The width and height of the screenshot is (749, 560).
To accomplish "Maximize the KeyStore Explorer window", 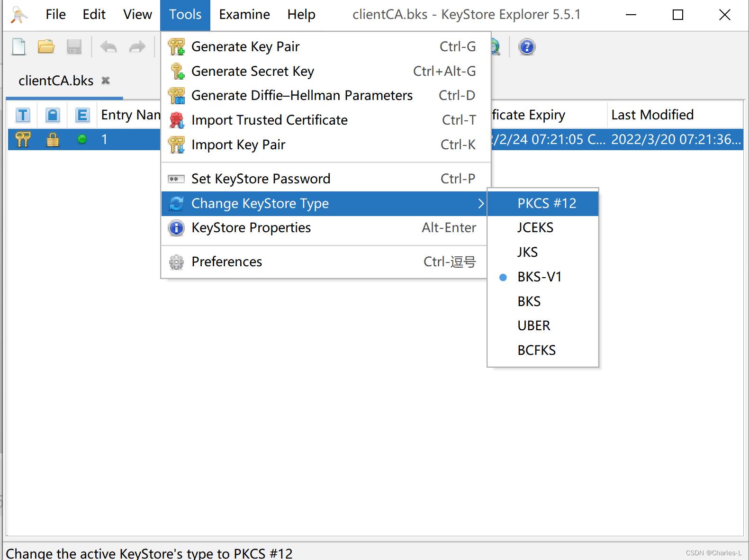I will point(678,15).
